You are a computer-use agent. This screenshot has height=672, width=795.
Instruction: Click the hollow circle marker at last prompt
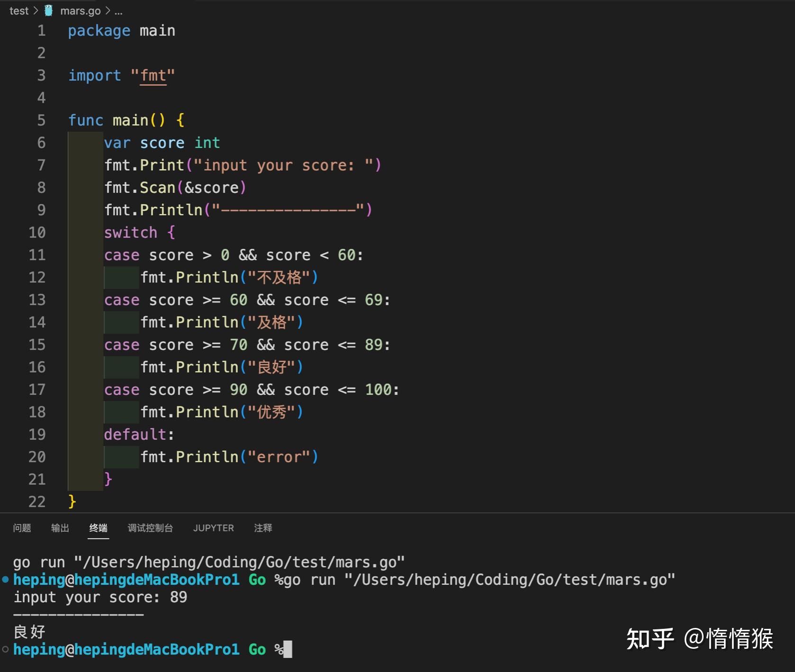pyautogui.click(x=5, y=649)
